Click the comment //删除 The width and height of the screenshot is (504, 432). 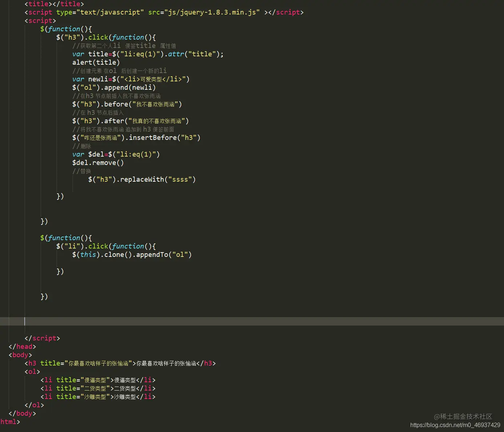click(82, 146)
